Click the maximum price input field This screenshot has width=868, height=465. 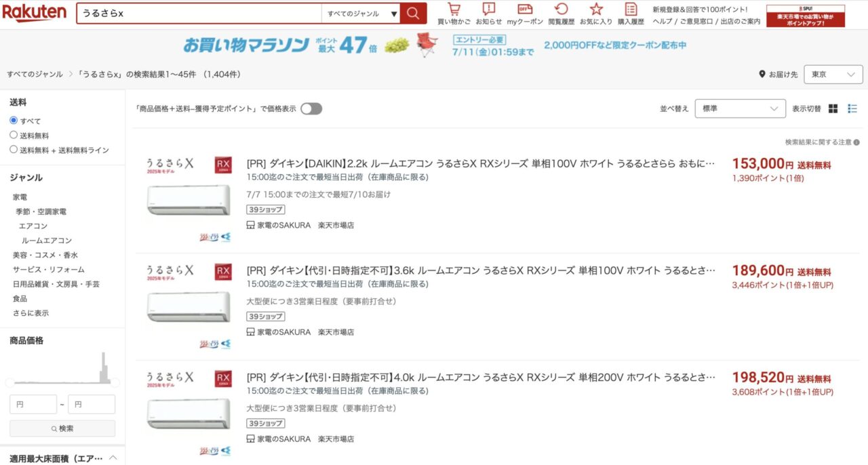pyautogui.click(x=92, y=405)
